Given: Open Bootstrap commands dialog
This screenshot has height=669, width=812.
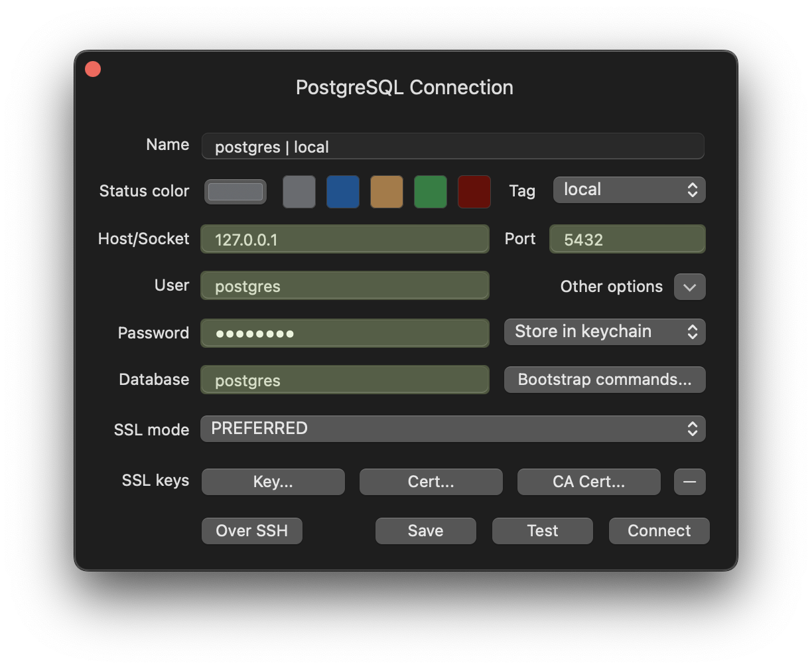Looking at the screenshot, I should click(x=605, y=380).
